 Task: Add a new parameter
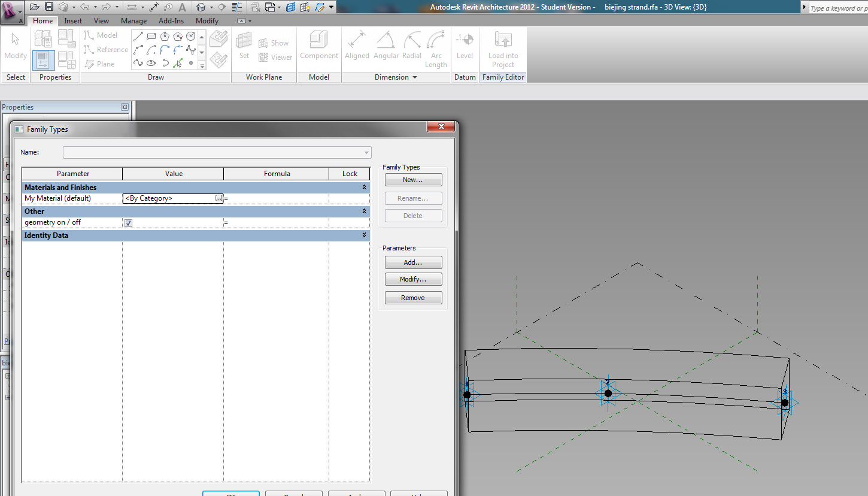pos(413,262)
